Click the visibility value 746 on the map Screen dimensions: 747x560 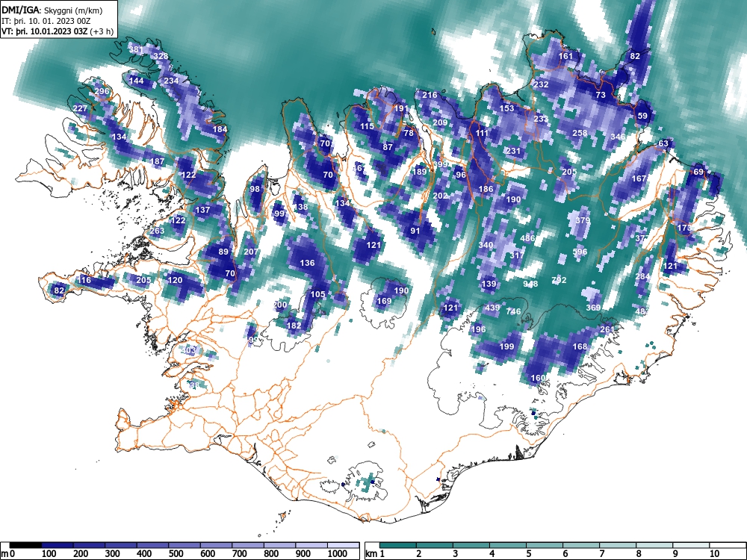(x=514, y=311)
